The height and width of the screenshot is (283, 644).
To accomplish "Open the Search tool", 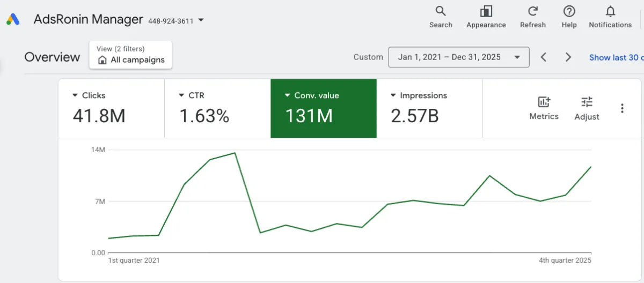I will 441,17.
